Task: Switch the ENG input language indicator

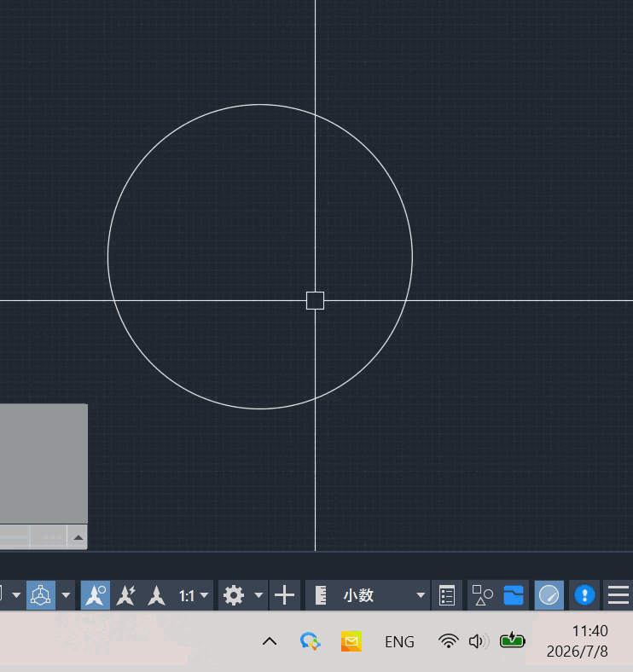Action: [399, 642]
